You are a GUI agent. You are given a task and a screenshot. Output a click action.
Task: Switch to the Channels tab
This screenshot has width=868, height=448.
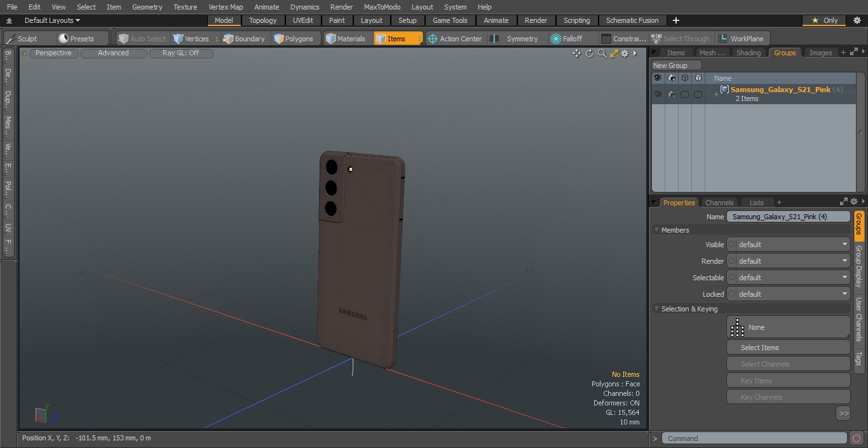(719, 203)
